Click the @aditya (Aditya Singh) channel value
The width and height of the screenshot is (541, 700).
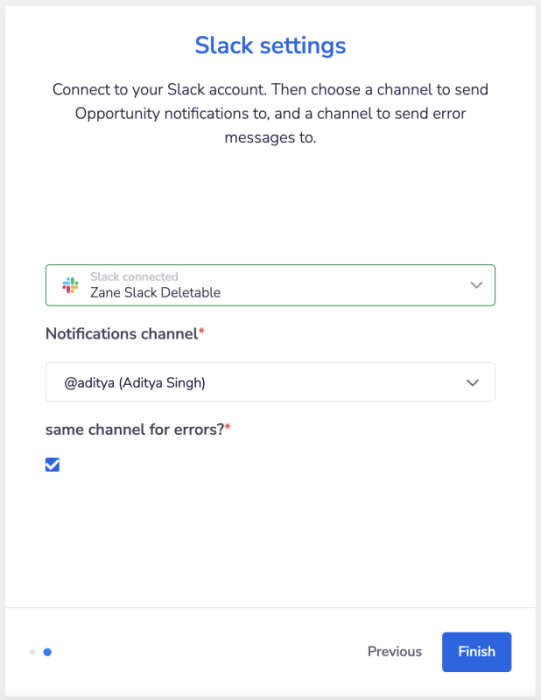135,383
